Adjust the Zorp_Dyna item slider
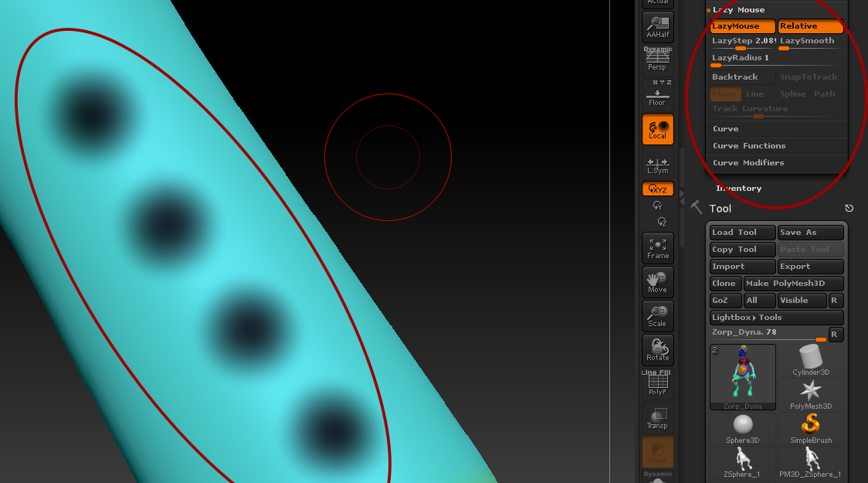The image size is (868, 483). pos(768,334)
